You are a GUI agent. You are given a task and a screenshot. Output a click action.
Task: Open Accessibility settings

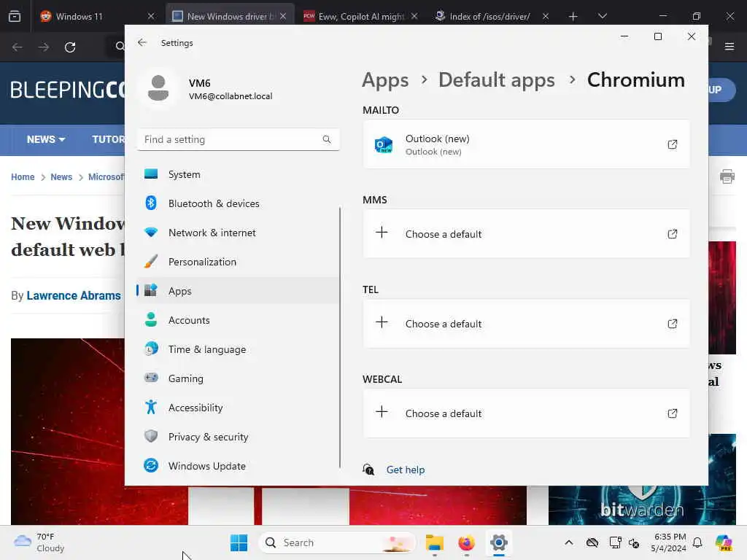(x=238, y=408)
